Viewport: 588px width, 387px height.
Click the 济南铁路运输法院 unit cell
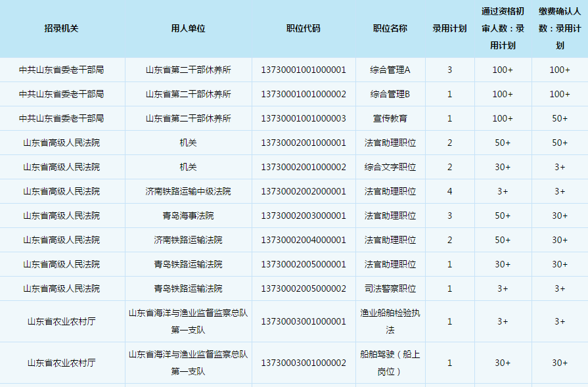point(189,240)
